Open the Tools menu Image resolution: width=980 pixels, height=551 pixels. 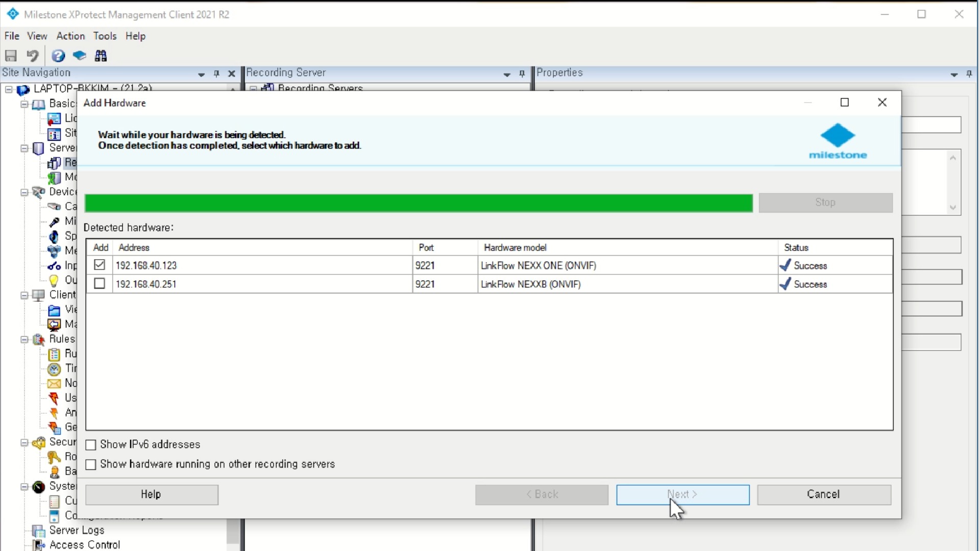click(x=105, y=36)
